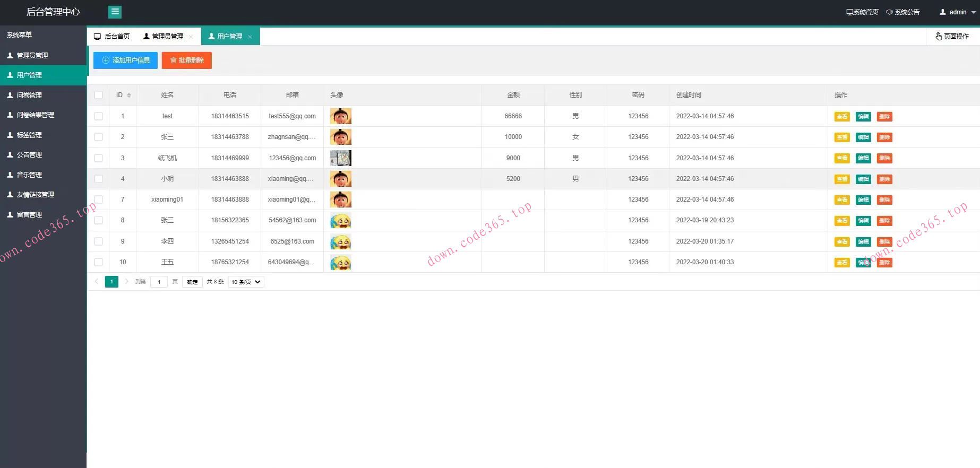This screenshot has height=468, width=980.
Task: Open 标签管理 in the sidebar menu
Action: pos(43,135)
